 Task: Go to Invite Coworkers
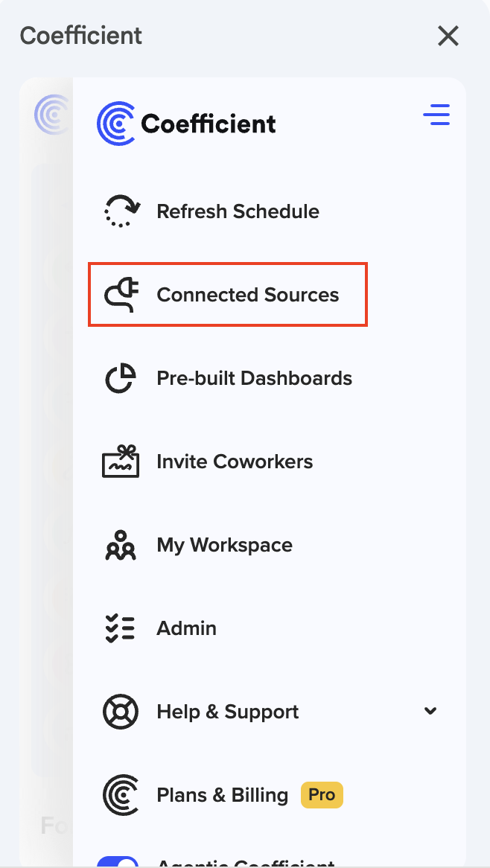click(x=235, y=462)
